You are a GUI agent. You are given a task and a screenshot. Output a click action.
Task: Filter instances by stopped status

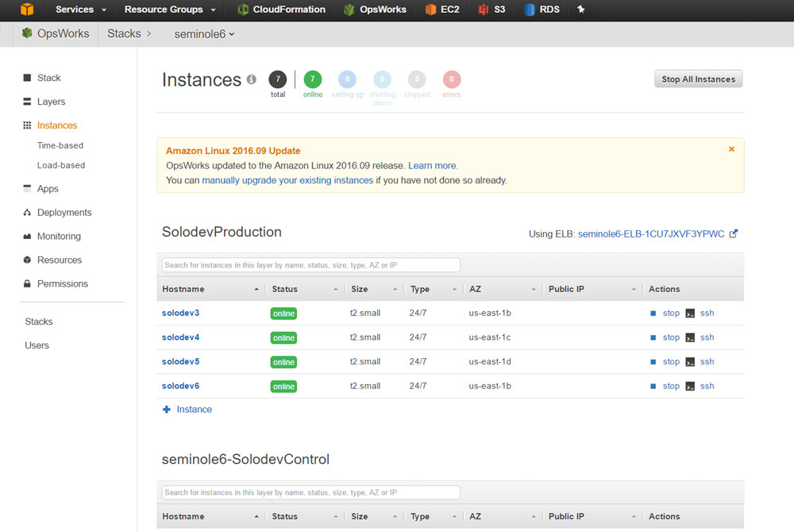(417, 79)
